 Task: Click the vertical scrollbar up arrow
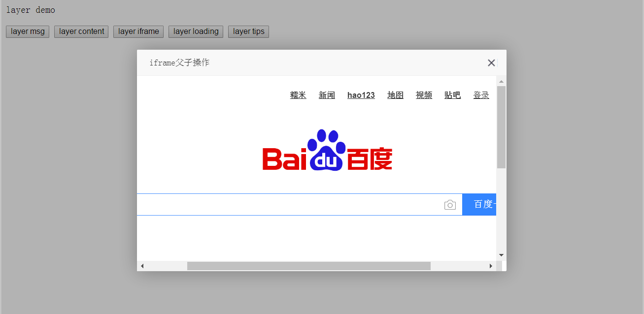click(x=501, y=81)
